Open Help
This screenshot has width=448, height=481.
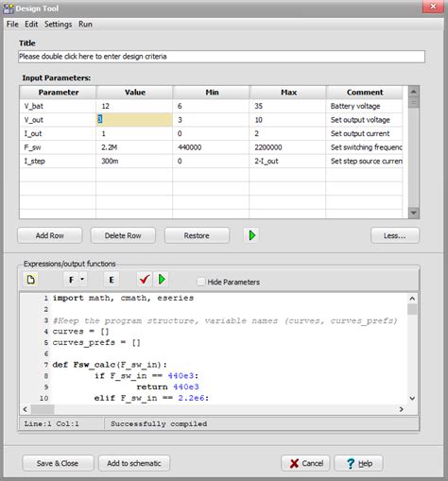(x=358, y=463)
